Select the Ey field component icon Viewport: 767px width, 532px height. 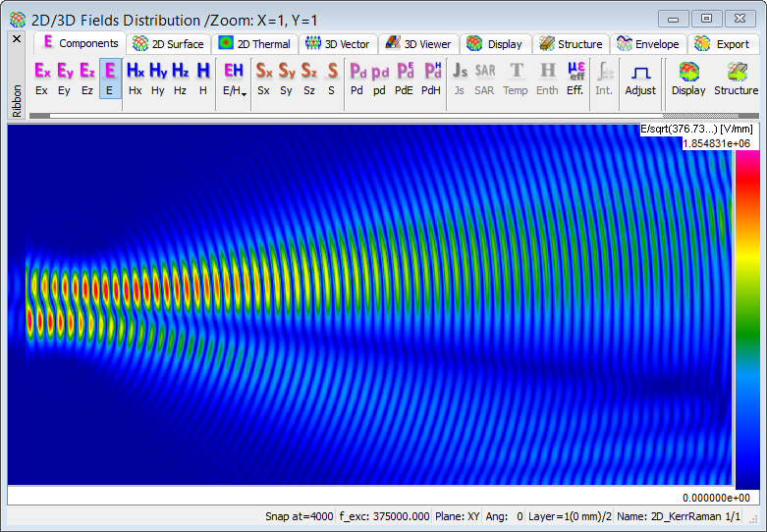tap(65, 78)
